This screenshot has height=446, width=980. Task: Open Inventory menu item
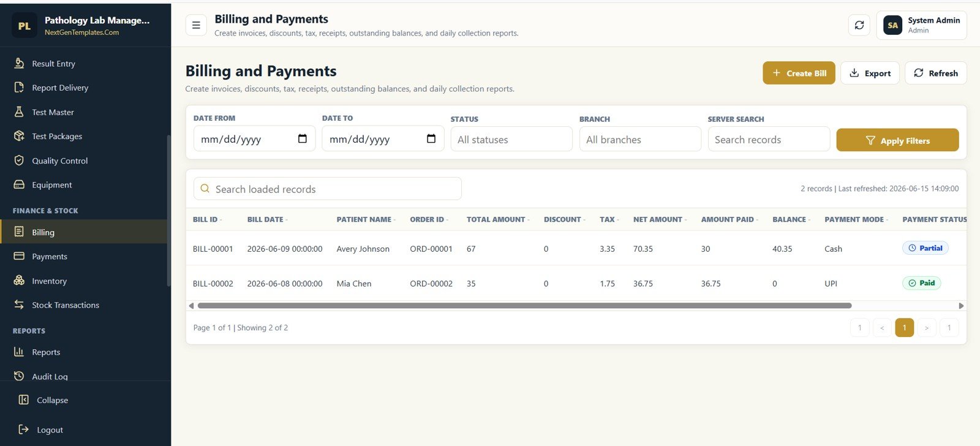coord(83,281)
